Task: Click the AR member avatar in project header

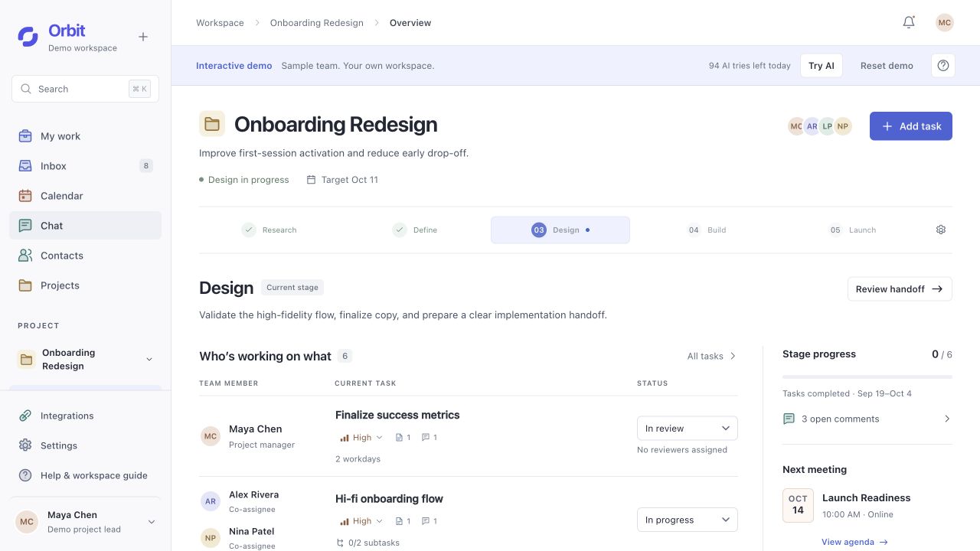Action: click(x=812, y=126)
